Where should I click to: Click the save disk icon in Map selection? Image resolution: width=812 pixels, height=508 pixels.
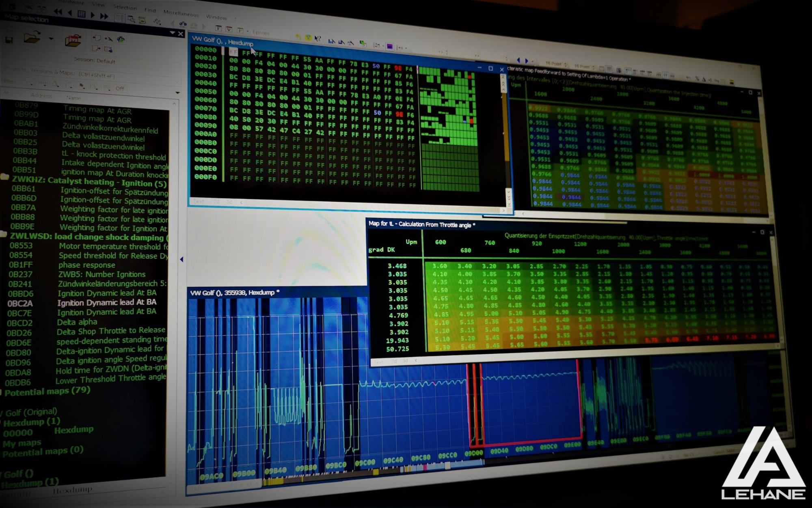pyautogui.click(x=9, y=39)
